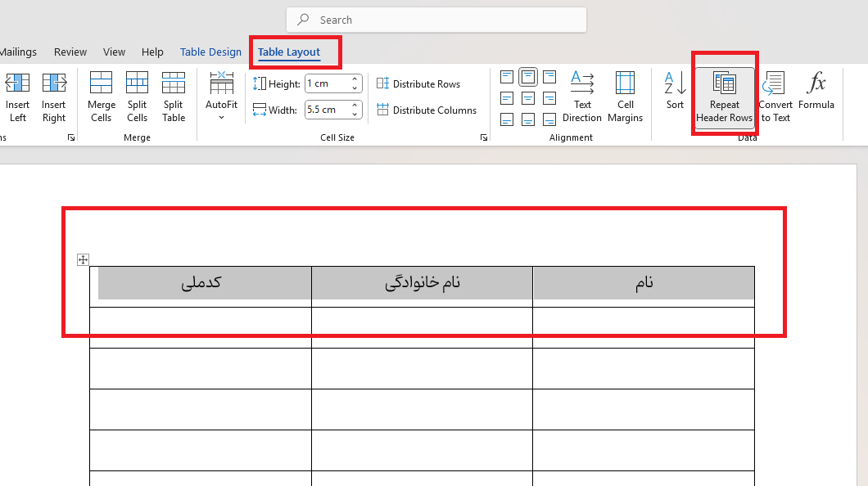
Task: Click Distribute Columns button
Action: 426,110
